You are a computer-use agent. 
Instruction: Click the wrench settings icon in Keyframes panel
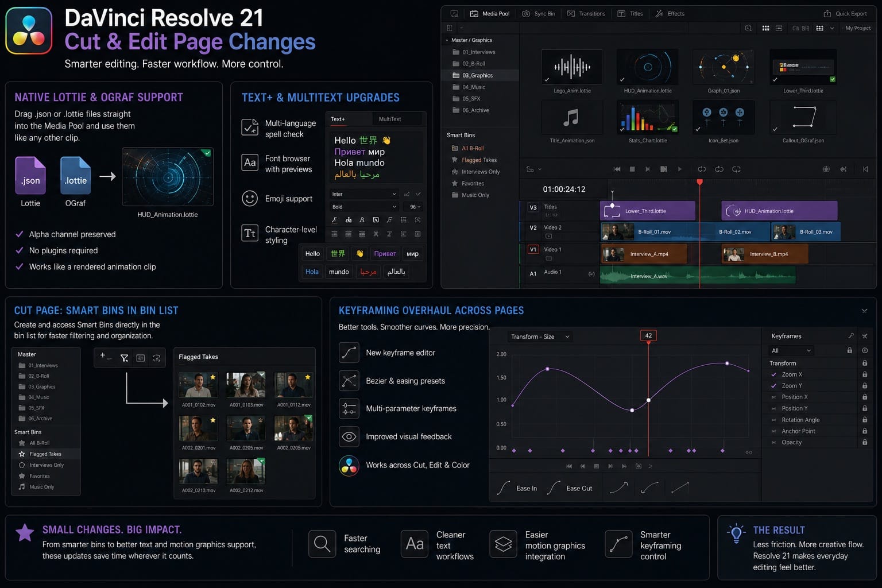point(850,336)
